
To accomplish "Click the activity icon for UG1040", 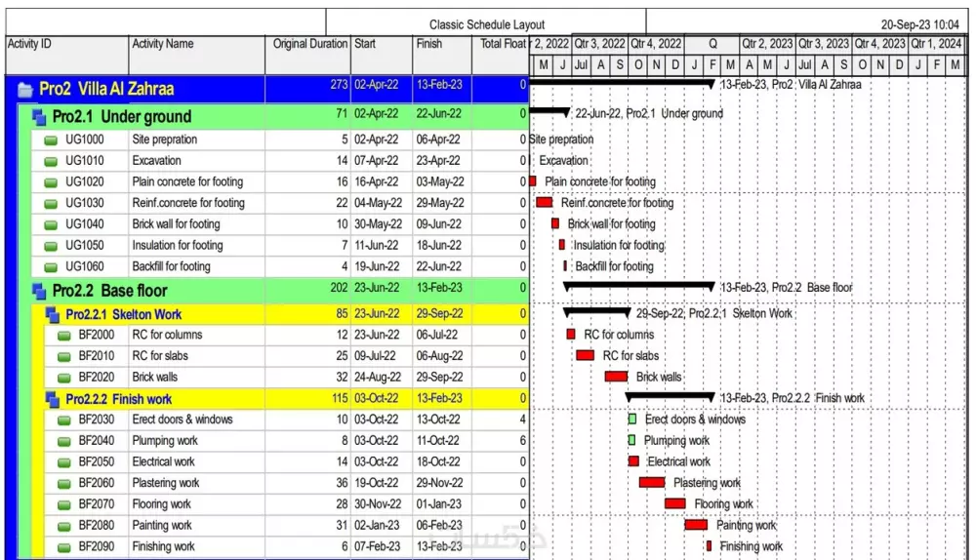I will tap(51, 224).
